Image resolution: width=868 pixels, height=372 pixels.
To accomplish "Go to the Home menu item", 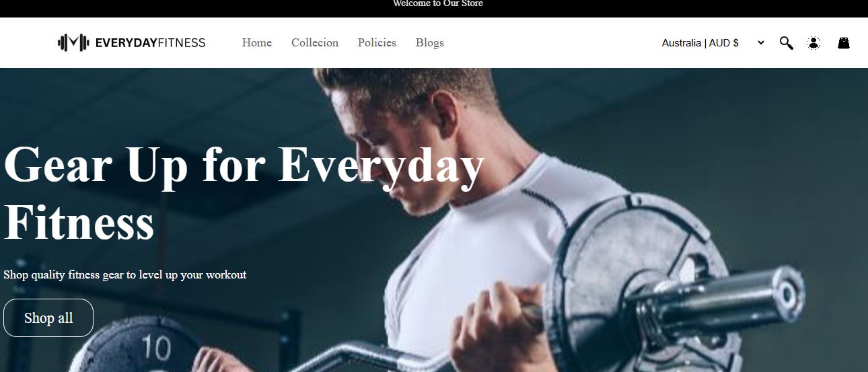I will 257,42.
